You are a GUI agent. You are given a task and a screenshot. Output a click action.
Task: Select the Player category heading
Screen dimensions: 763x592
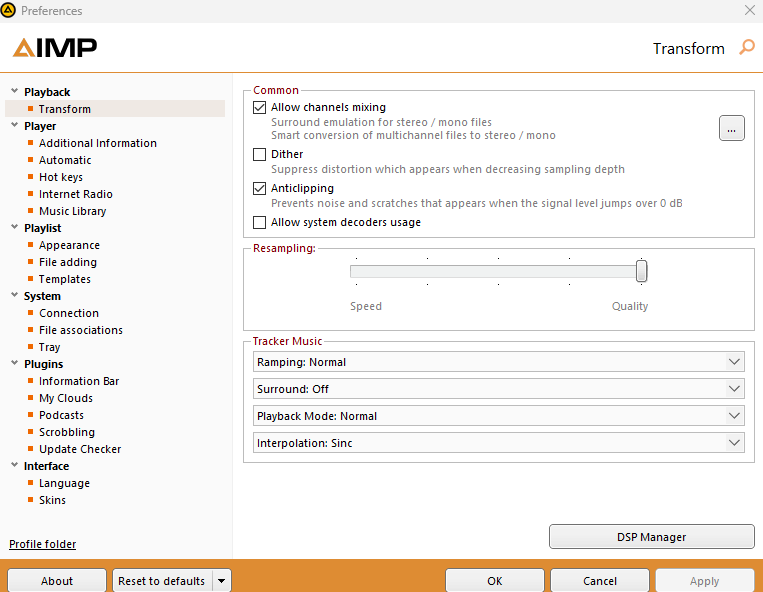click(40, 126)
